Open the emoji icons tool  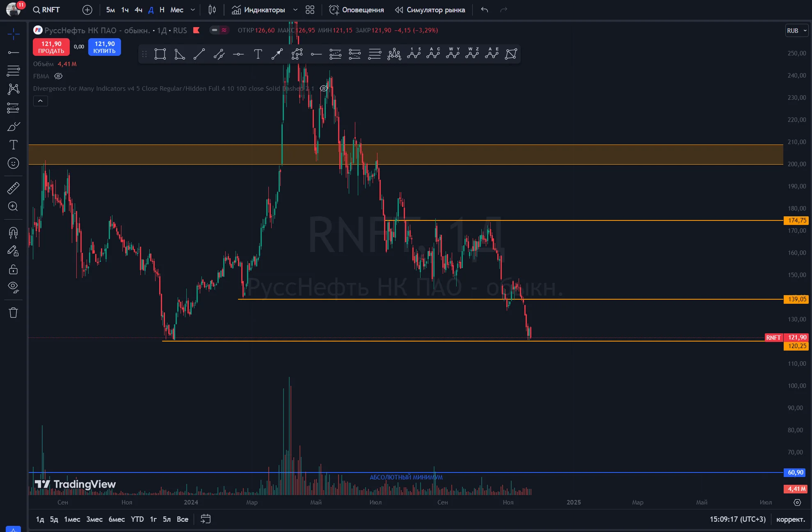pos(13,163)
